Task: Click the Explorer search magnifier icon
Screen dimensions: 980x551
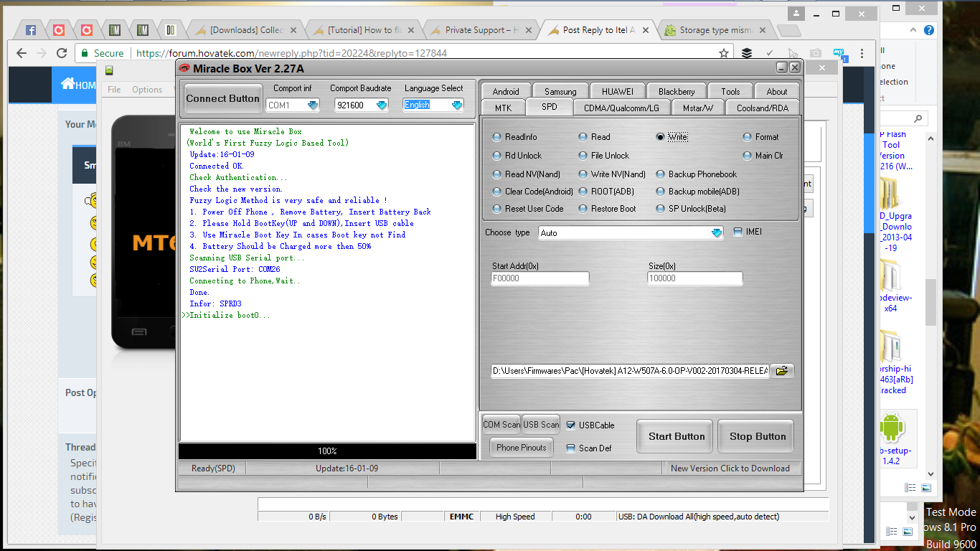Action: [918, 119]
